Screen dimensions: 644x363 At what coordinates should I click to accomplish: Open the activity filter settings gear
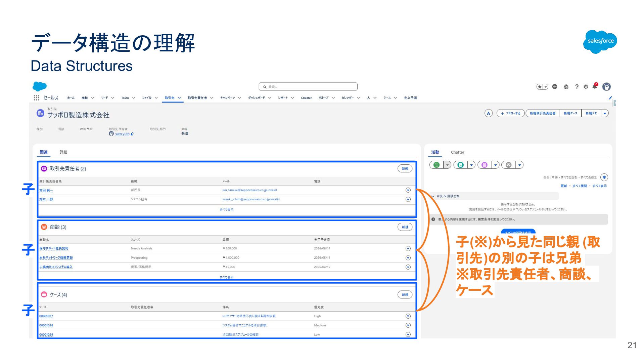604,177
